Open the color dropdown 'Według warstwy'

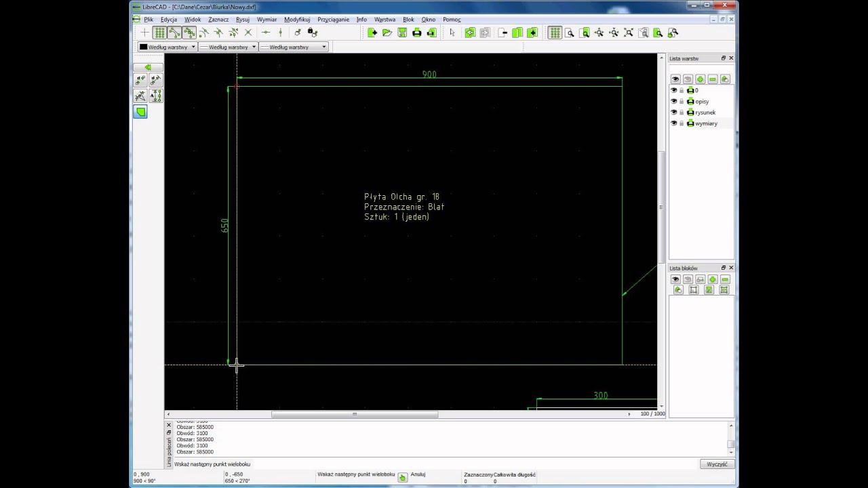167,47
